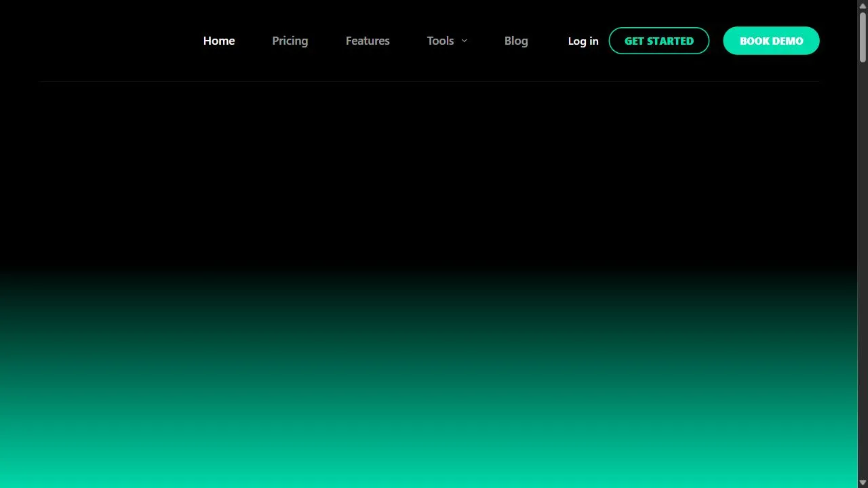
Task: Click the scrollbar down arrow
Action: coord(863,483)
